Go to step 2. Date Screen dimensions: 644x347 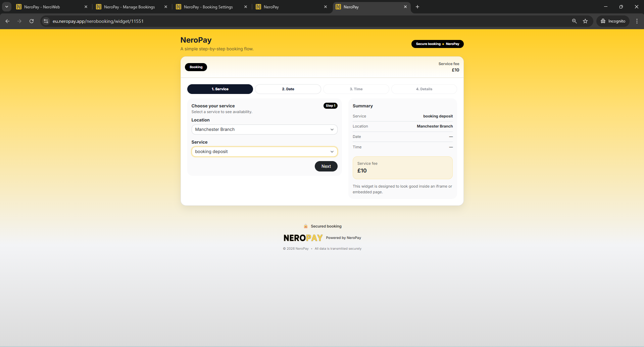[288, 89]
